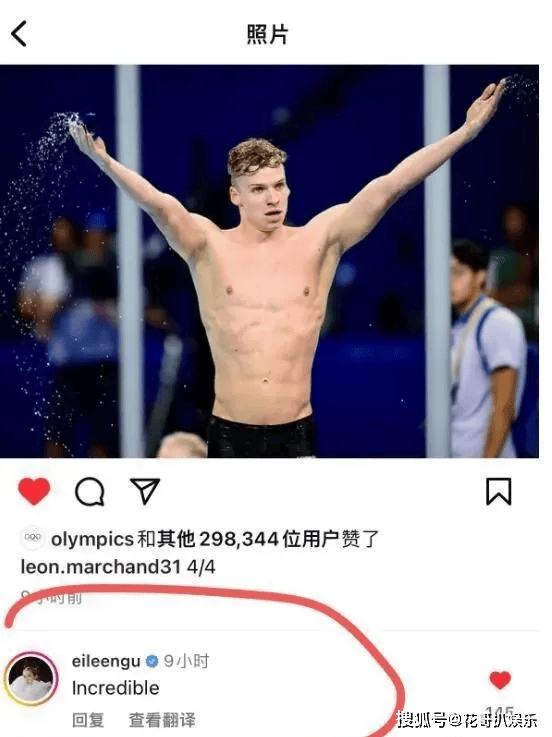Open the leon.marchand31 profile link
This screenshot has height=737, width=552.
click(101, 566)
